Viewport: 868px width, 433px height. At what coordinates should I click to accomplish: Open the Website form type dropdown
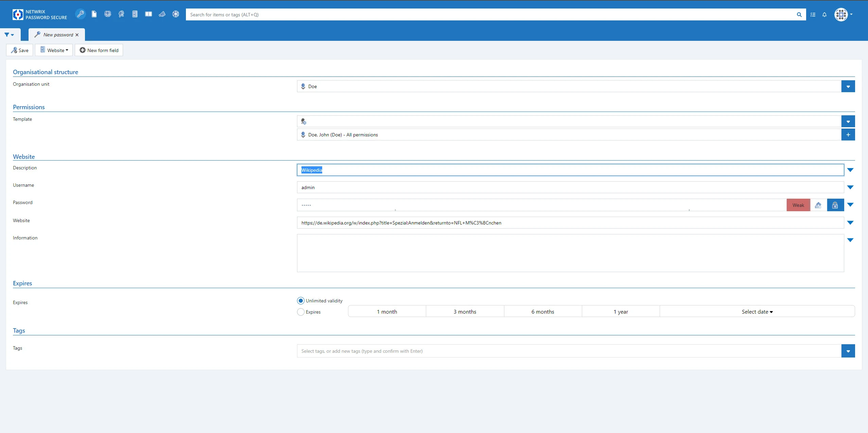coord(54,50)
